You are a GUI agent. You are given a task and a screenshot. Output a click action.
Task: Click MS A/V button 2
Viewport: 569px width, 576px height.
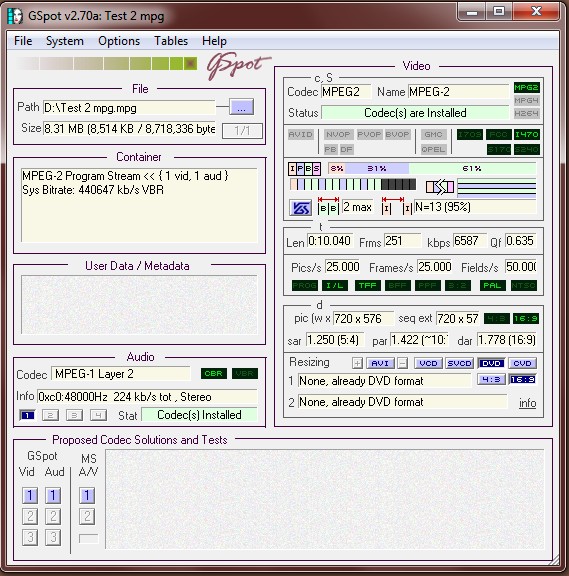point(87,516)
